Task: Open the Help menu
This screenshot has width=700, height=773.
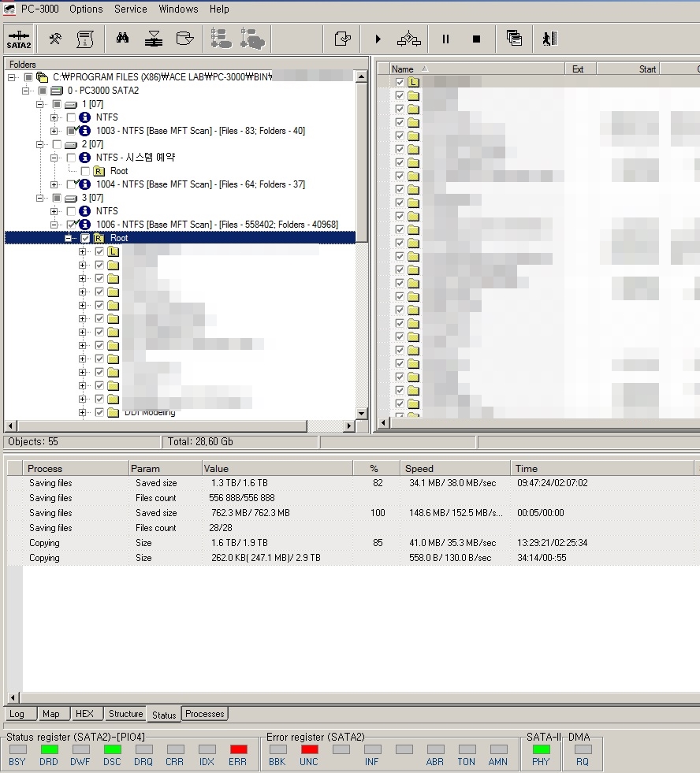Action: (218, 9)
